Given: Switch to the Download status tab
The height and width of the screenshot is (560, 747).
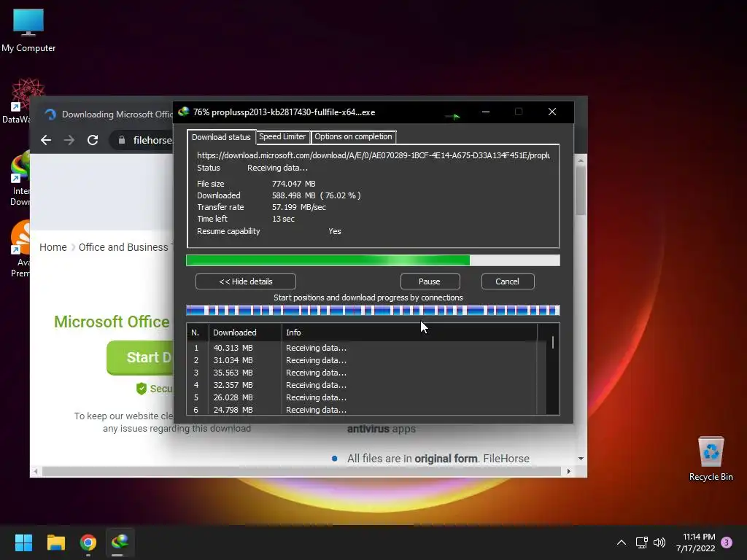Looking at the screenshot, I should point(221,137).
